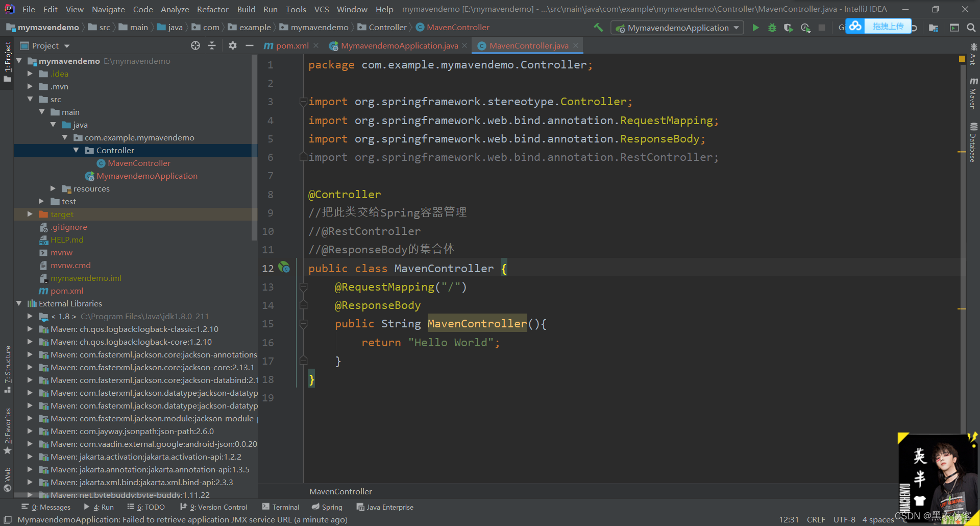
Task: Open the Refactor menu
Action: point(212,9)
